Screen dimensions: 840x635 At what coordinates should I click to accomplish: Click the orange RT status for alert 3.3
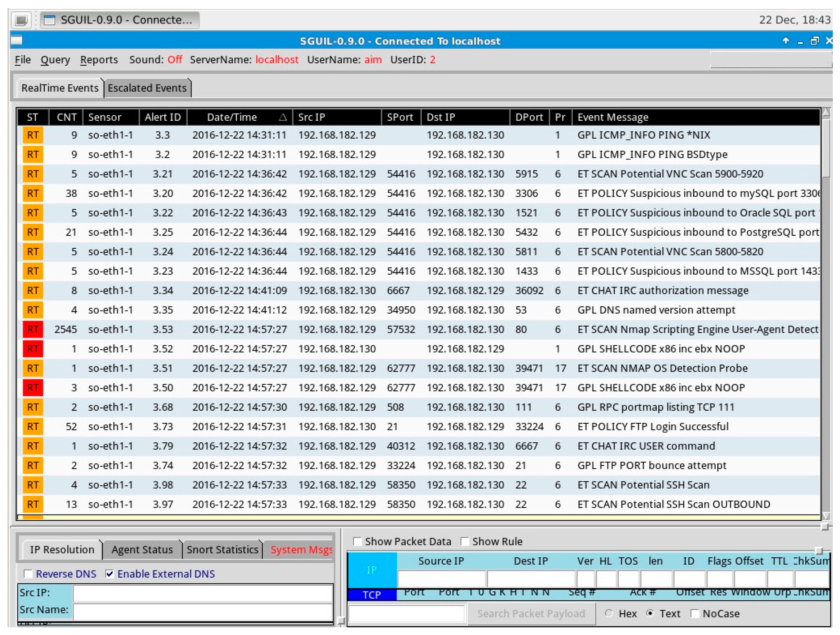pos(33,135)
